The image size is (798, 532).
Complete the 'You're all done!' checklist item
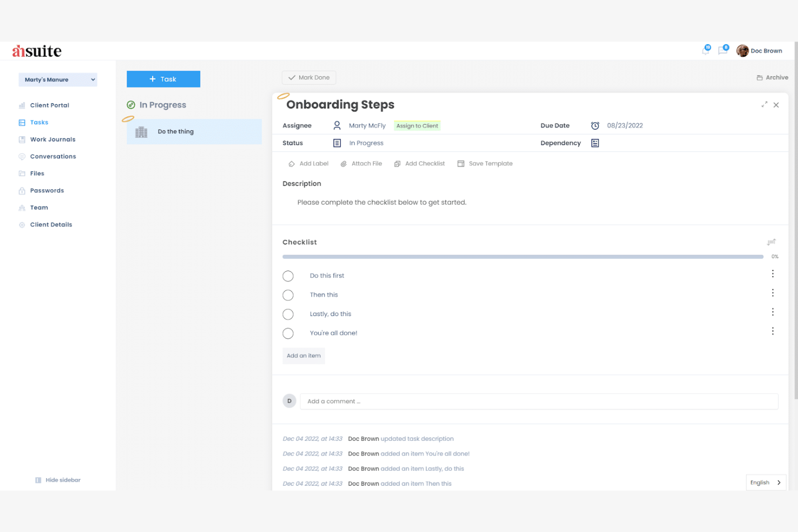[x=288, y=333]
